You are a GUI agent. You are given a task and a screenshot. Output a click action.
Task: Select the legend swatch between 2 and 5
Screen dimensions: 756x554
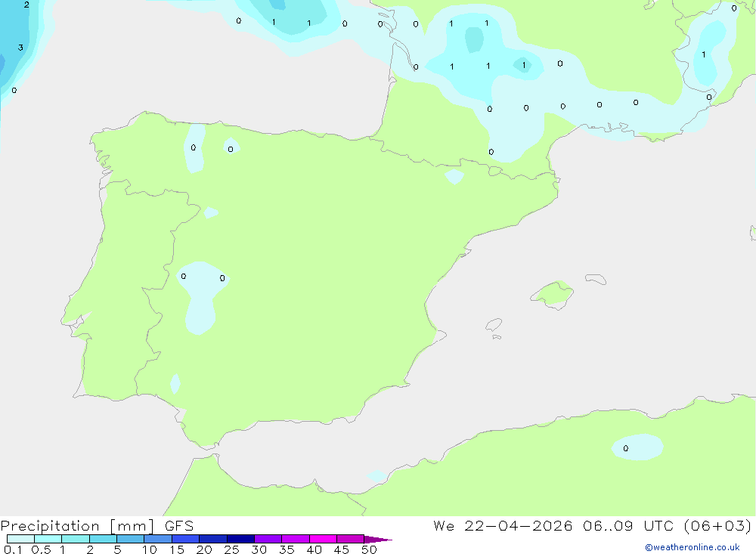[x=103, y=539]
